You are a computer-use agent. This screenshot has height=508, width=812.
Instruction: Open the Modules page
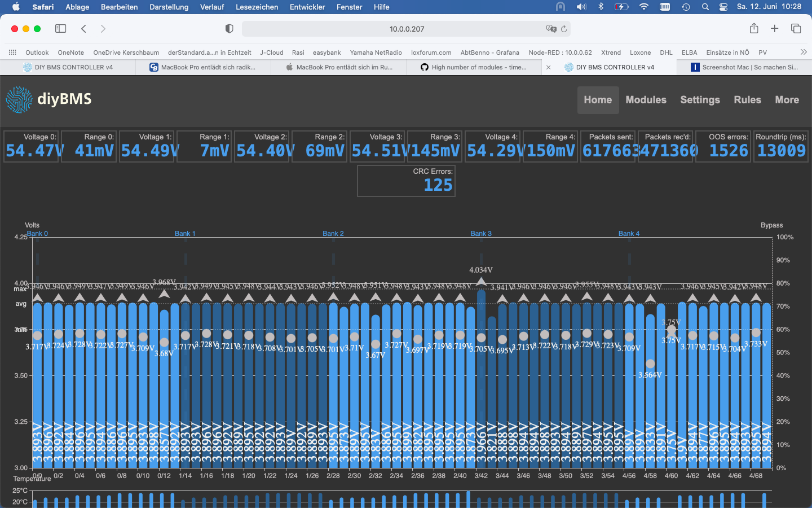point(646,100)
